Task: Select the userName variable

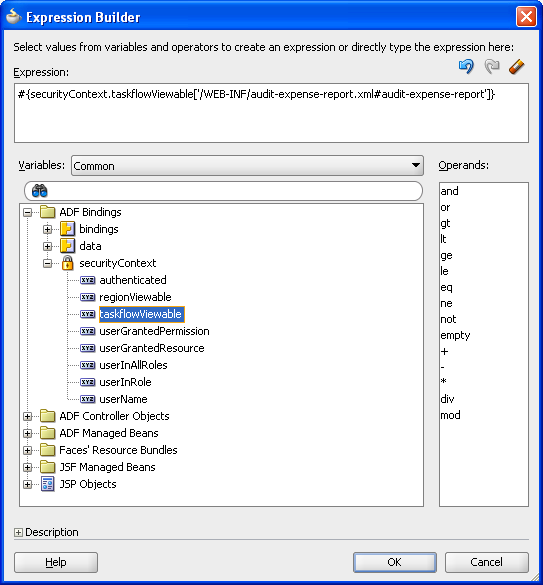Action: [124, 399]
